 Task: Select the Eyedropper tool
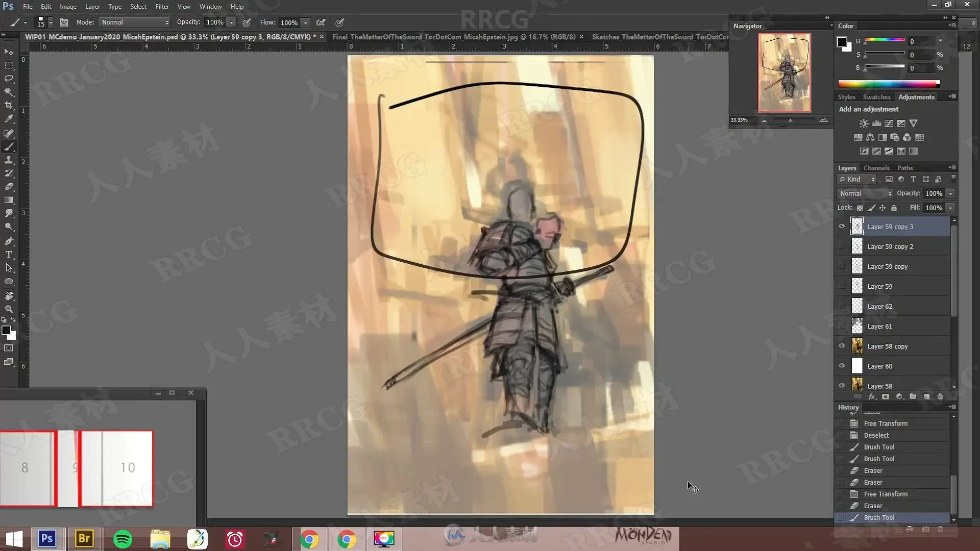click(9, 119)
